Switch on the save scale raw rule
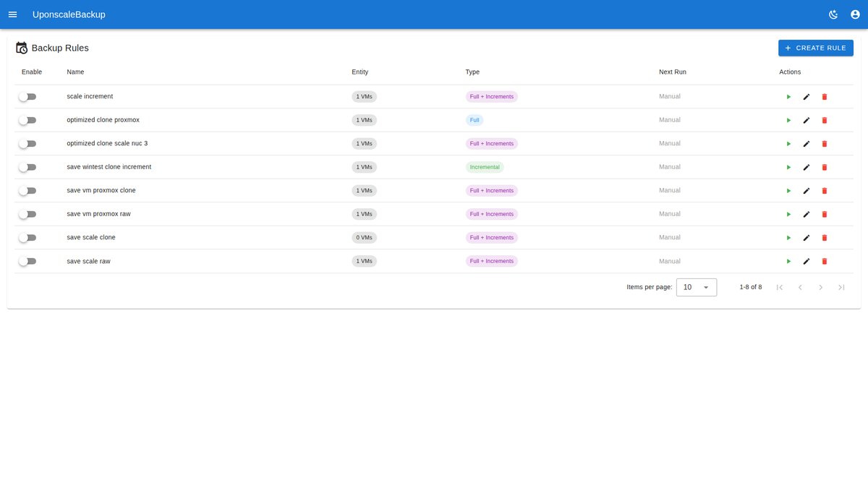 [27, 261]
